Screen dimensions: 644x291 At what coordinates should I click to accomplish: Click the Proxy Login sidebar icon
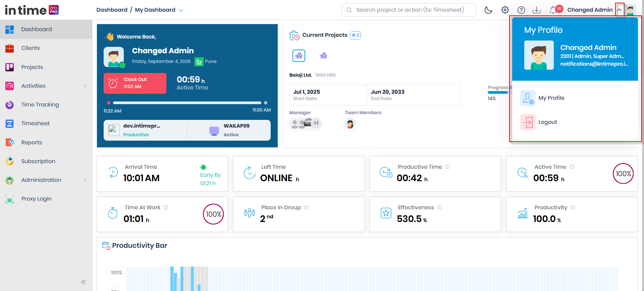coord(10,199)
